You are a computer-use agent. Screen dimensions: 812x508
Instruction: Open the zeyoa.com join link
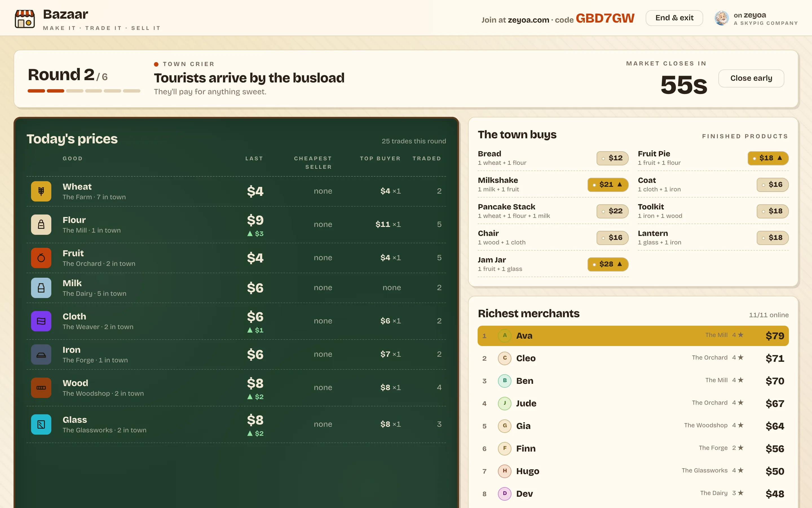(528, 20)
